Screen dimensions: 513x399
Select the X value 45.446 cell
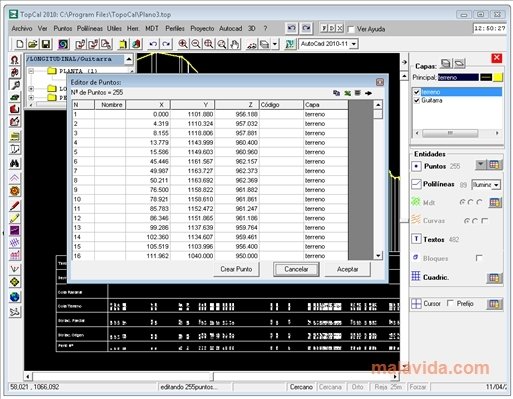click(x=148, y=161)
